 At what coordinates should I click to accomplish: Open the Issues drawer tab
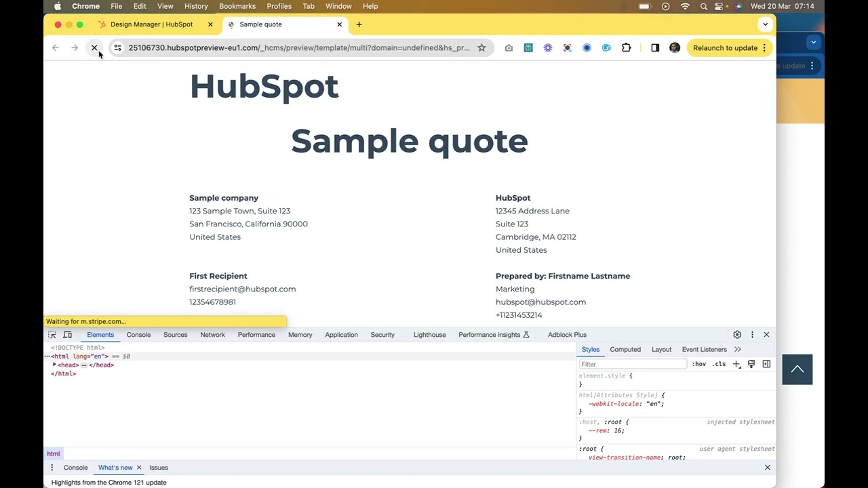[159, 468]
